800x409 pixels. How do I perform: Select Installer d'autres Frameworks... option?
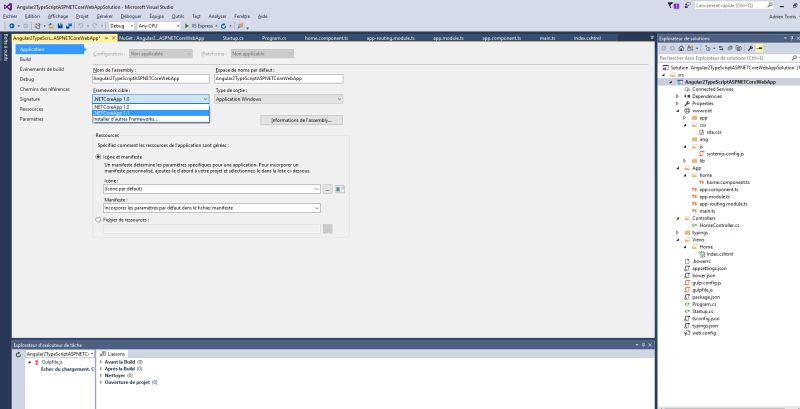tap(151, 119)
